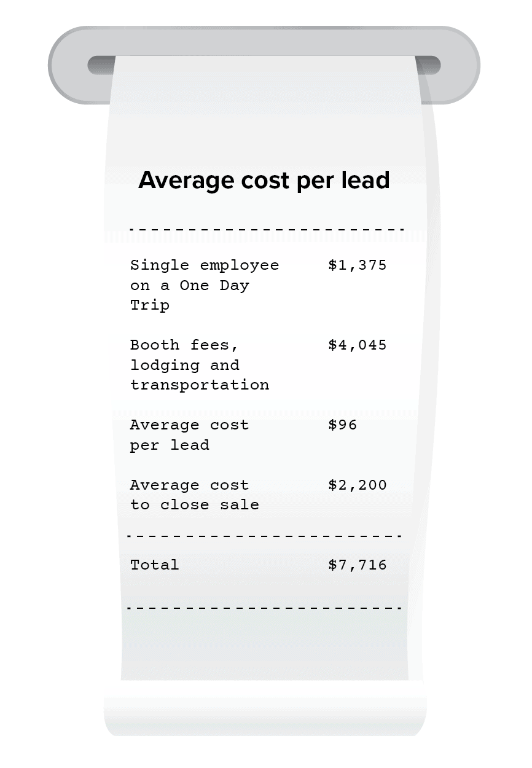This screenshot has width=532, height=768.
Task: Click the dashed line beneath the Total row
Action: point(264,608)
